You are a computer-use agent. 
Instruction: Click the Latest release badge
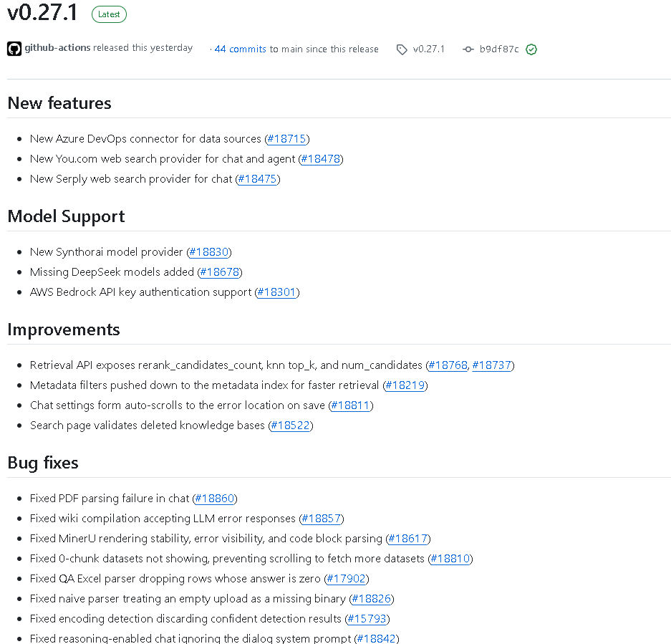(x=109, y=14)
